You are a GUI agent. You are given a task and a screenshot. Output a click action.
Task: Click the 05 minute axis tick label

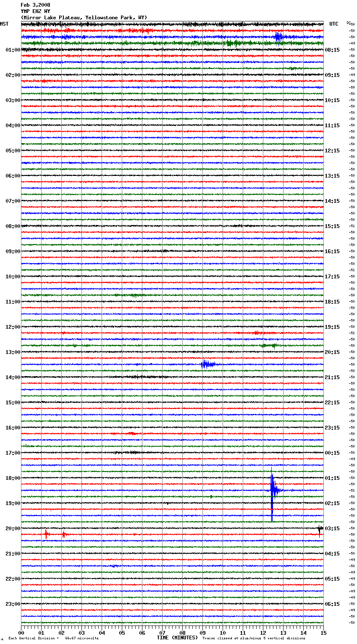[122, 633]
